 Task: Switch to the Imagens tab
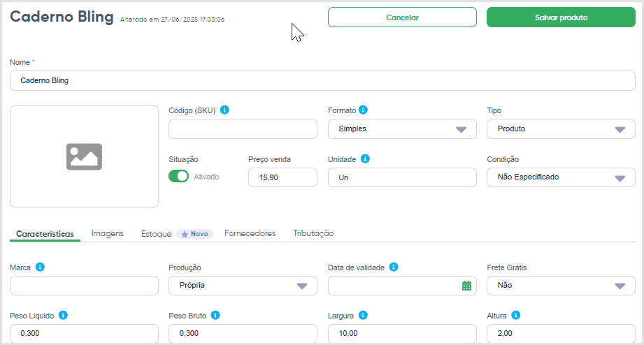pyautogui.click(x=108, y=233)
